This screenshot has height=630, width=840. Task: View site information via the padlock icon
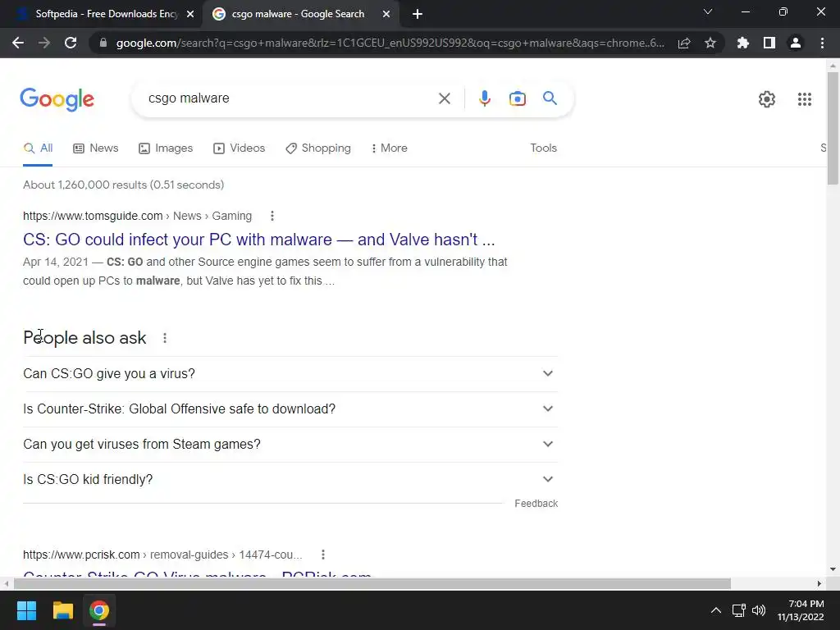[103, 43]
